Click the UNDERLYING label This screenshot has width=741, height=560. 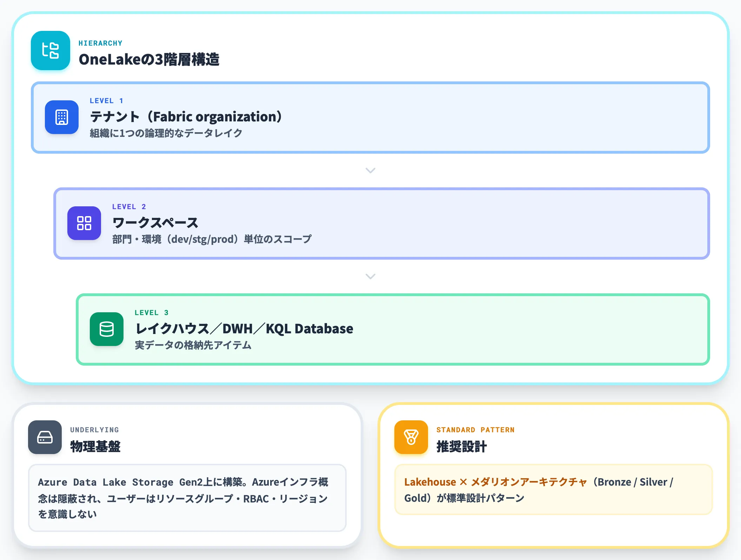coord(95,430)
